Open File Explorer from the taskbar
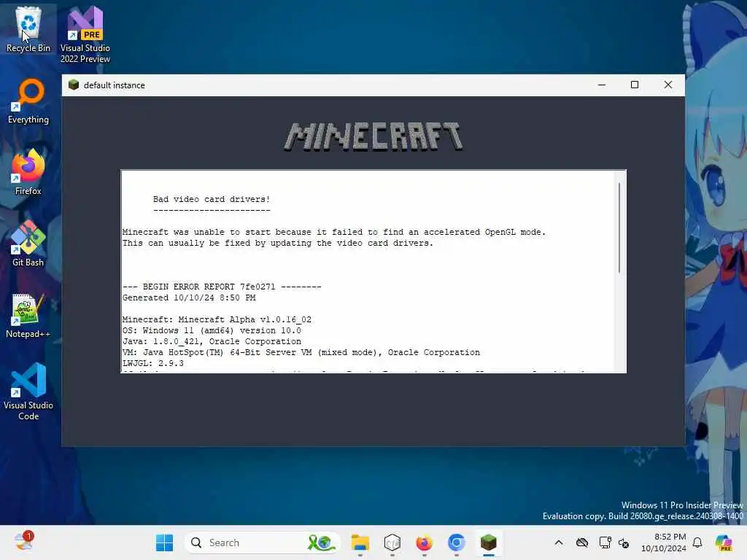 [360, 542]
